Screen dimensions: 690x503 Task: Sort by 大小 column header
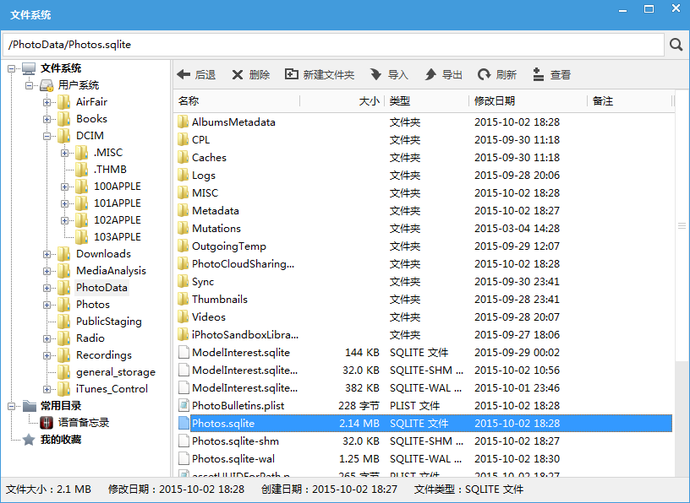tap(342, 101)
